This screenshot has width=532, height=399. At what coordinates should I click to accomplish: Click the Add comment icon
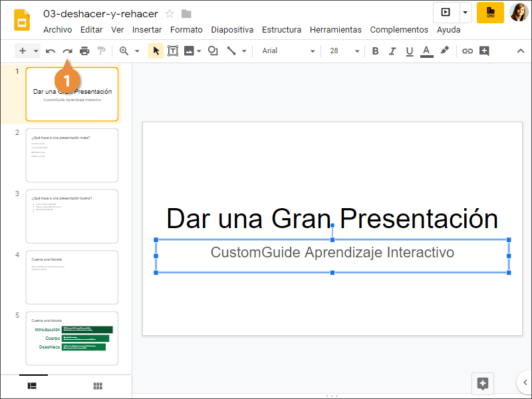pyautogui.click(x=484, y=51)
